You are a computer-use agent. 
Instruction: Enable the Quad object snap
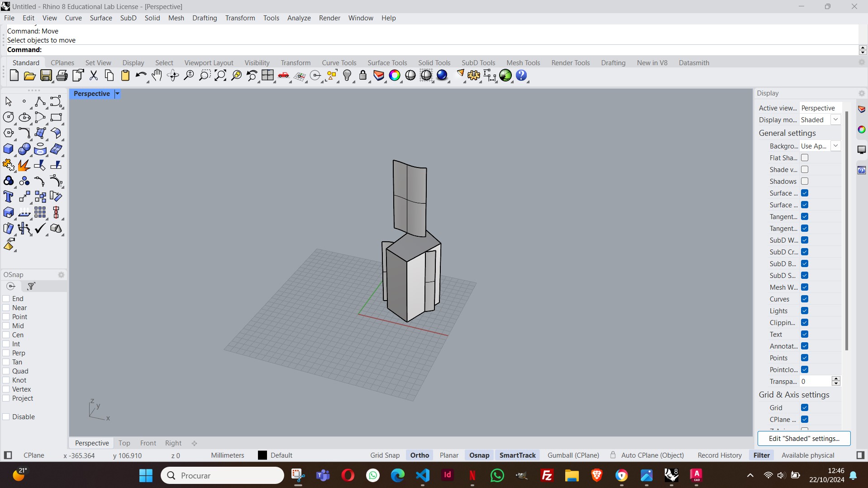click(x=6, y=371)
